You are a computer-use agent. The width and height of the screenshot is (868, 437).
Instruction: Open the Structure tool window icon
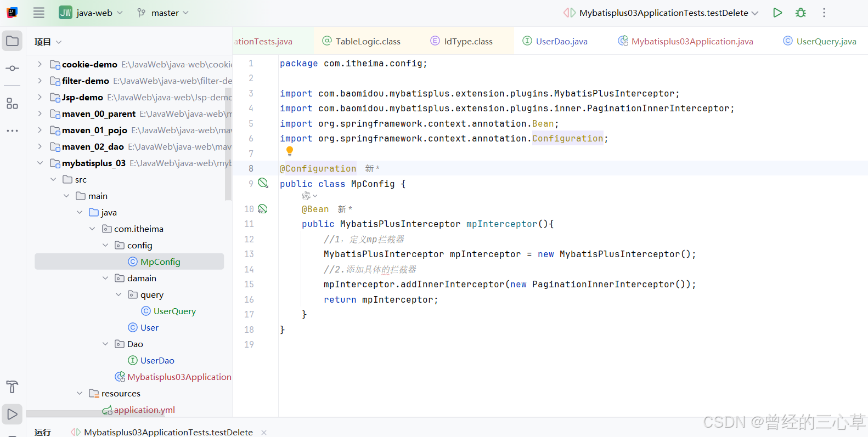[x=12, y=103]
